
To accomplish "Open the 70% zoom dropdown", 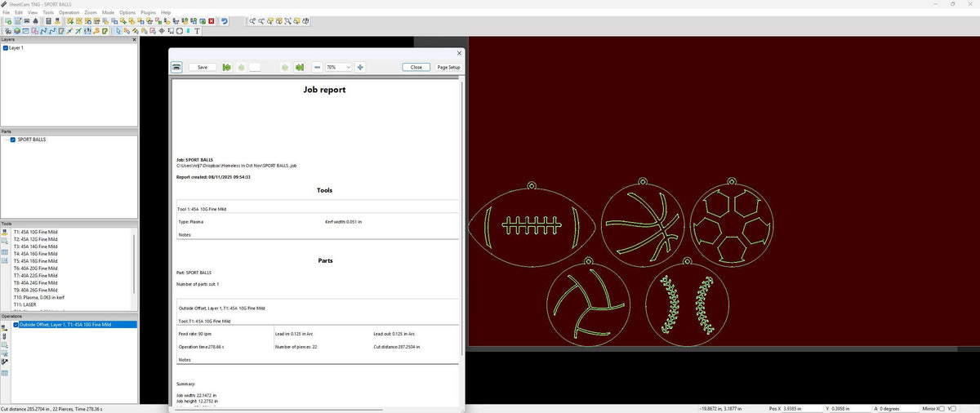I will (x=339, y=67).
